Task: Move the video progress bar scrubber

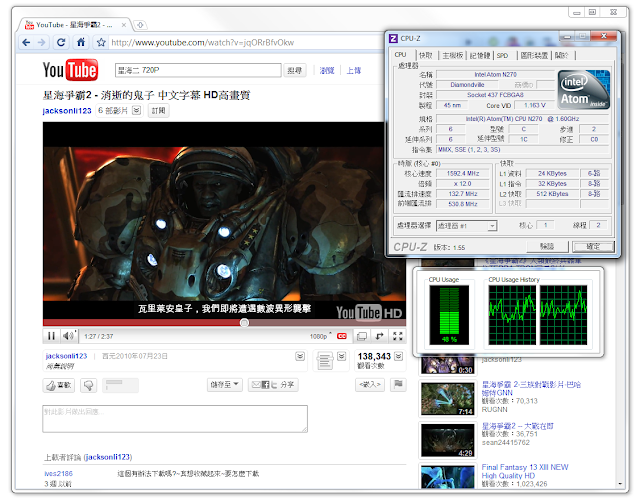Action: click(244, 323)
